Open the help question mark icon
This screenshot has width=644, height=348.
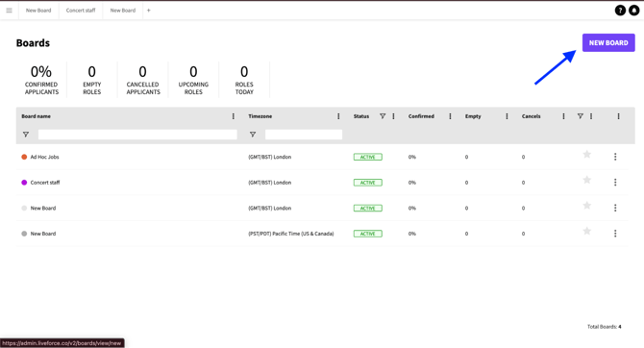coord(620,11)
